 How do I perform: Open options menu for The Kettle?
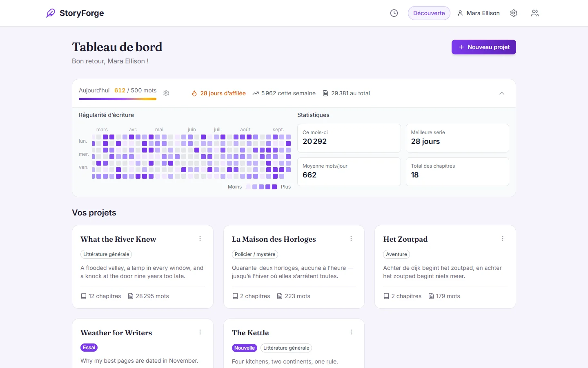(351, 332)
